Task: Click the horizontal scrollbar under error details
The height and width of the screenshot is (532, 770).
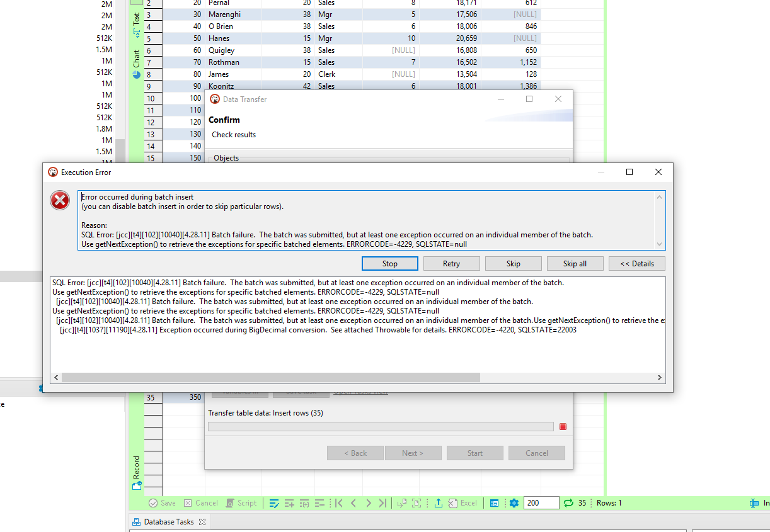Action: pos(265,377)
